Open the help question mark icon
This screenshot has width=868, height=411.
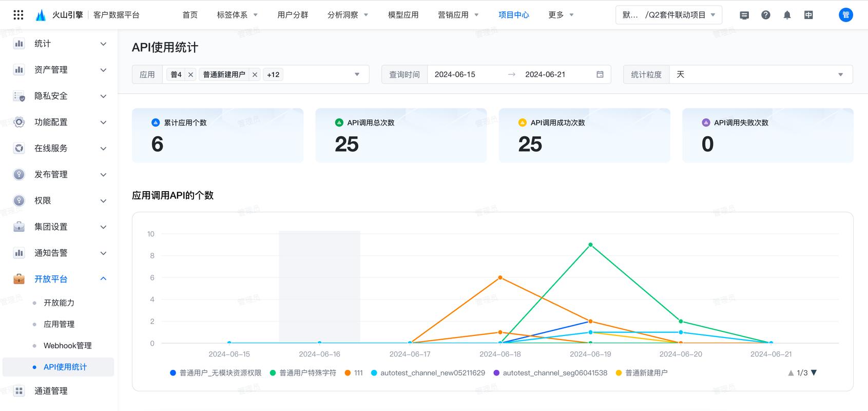[766, 15]
